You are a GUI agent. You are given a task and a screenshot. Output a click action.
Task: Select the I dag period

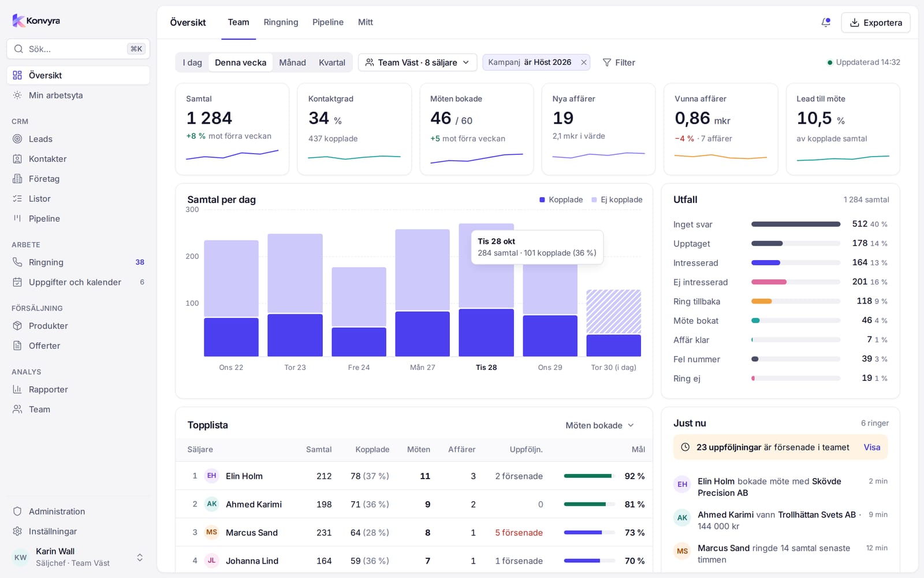pos(192,62)
